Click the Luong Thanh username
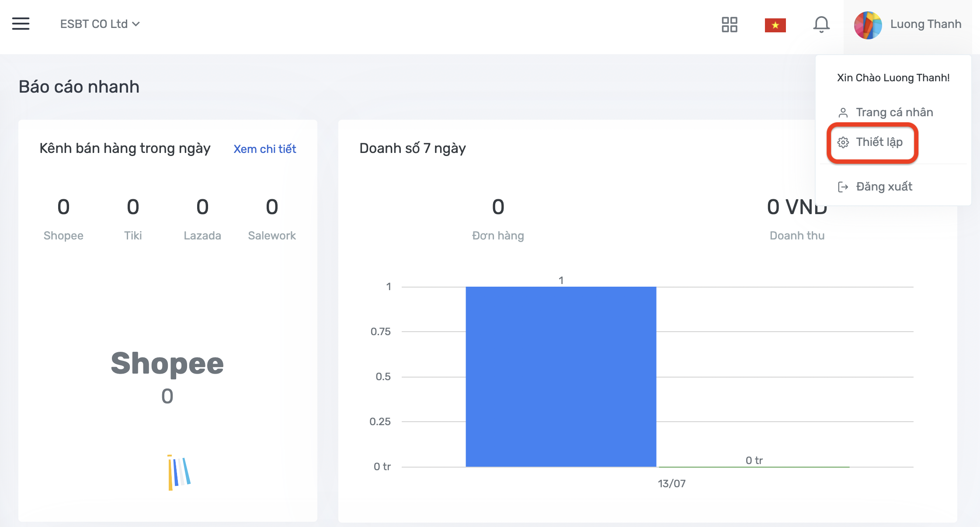The width and height of the screenshot is (980, 527). click(x=926, y=24)
